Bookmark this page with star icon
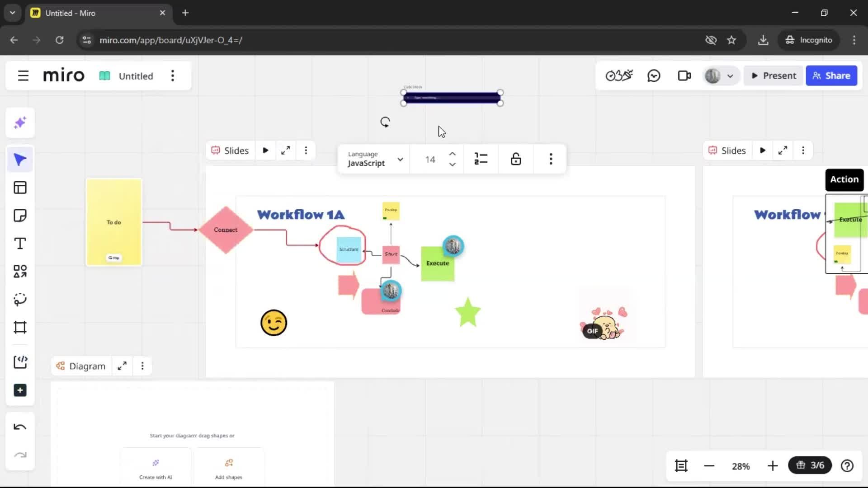This screenshot has width=868, height=488. (x=731, y=40)
